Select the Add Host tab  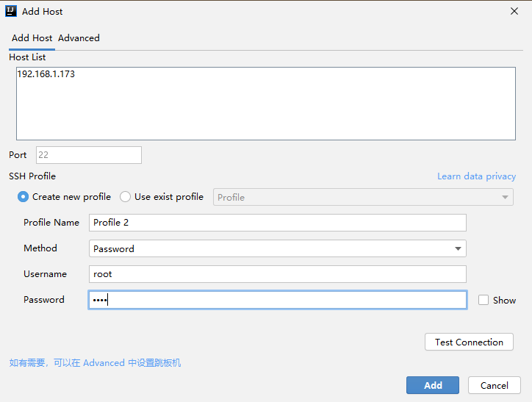[x=32, y=38]
